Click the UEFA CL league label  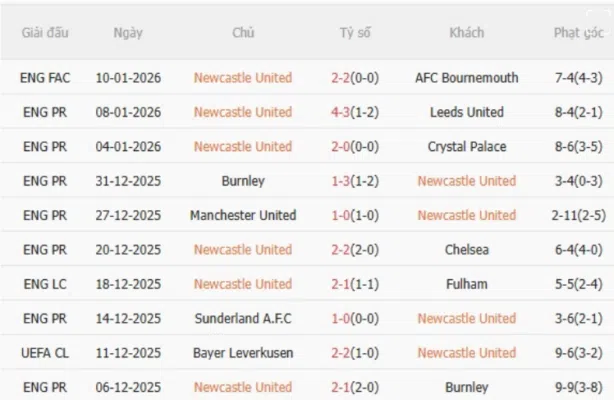coord(45,353)
